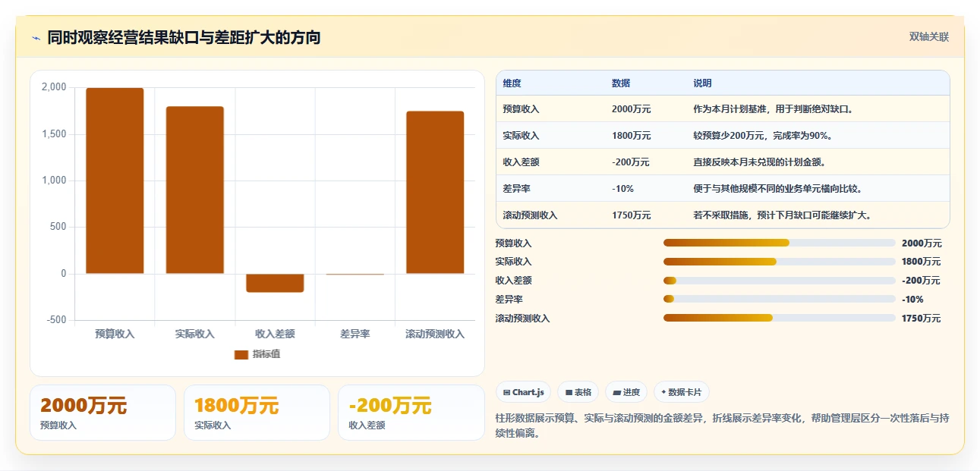The height and width of the screenshot is (471, 980).
Task: Click the -10% table cell
Action: pos(622,189)
